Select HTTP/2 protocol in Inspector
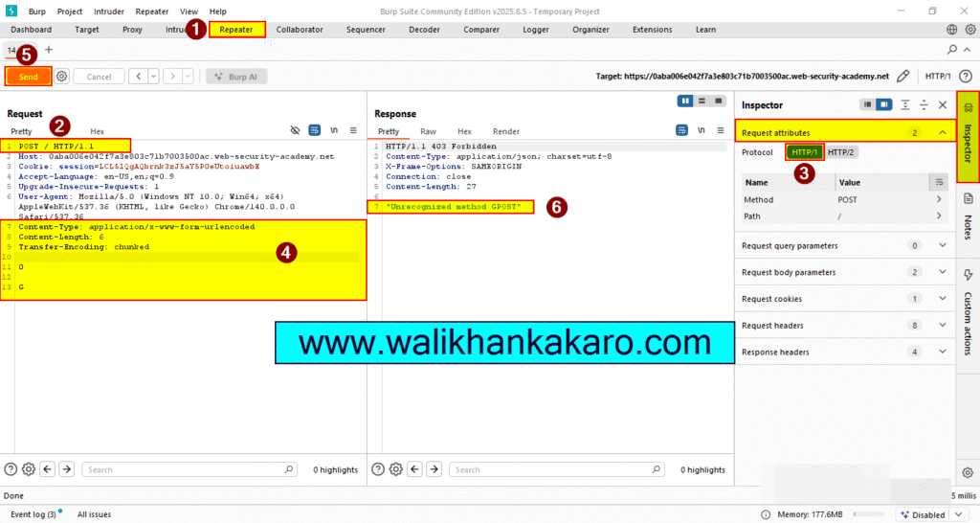Viewport: 980px width, 523px height. (x=840, y=152)
